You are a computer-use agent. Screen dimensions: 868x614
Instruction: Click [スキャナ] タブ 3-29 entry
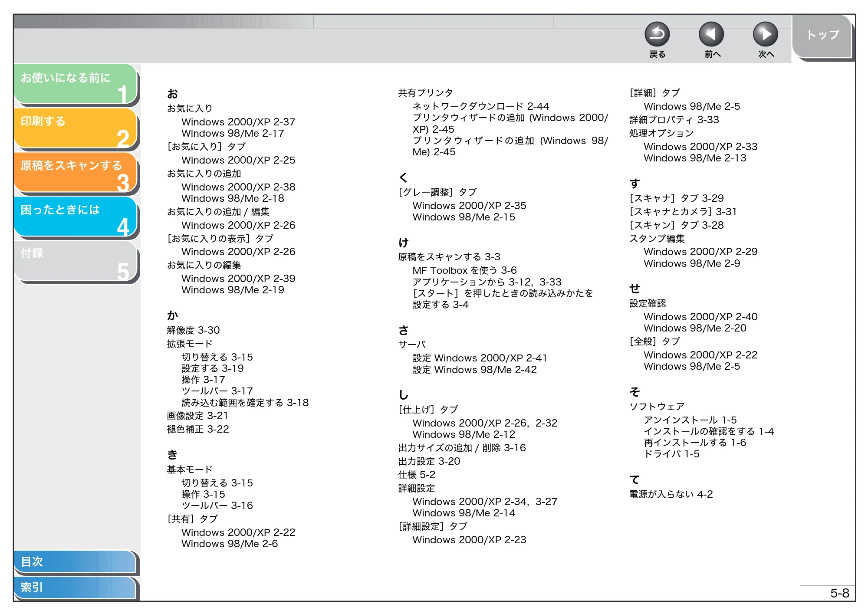[x=677, y=198]
